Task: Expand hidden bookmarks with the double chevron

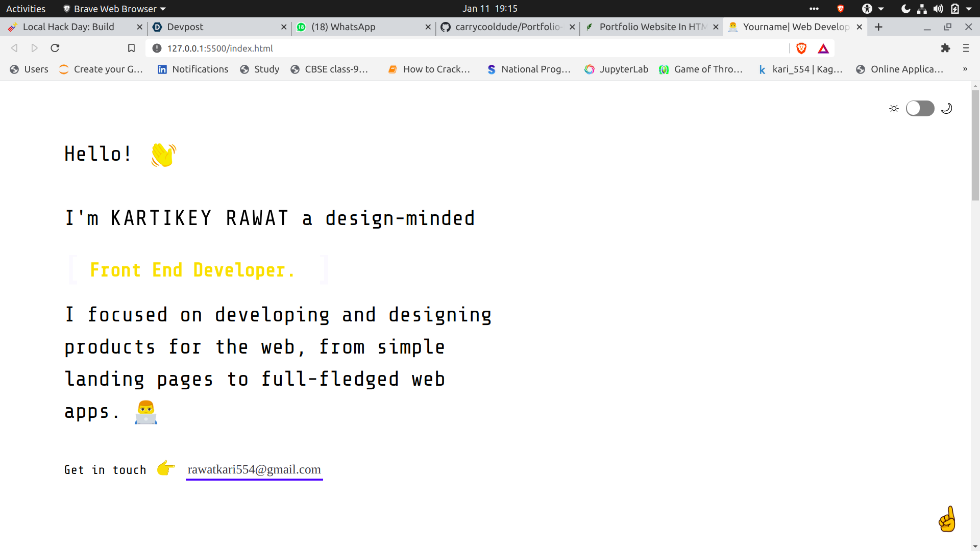Action: [965, 69]
